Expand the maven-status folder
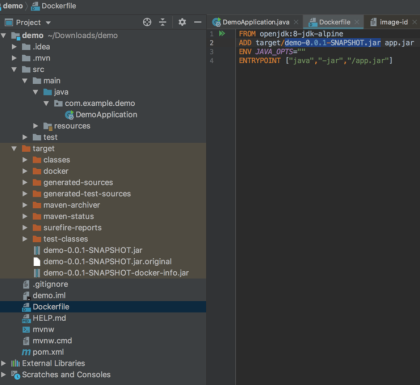Viewport: 420px width, 385px height. tap(25, 216)
